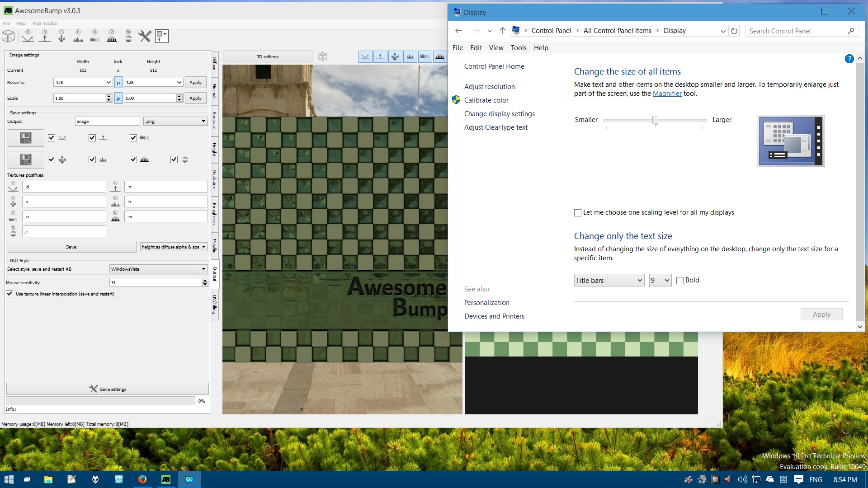Click the UV tiling square-with-arrows toolbar icon
The image size is (868, 488).
(161, 36)
